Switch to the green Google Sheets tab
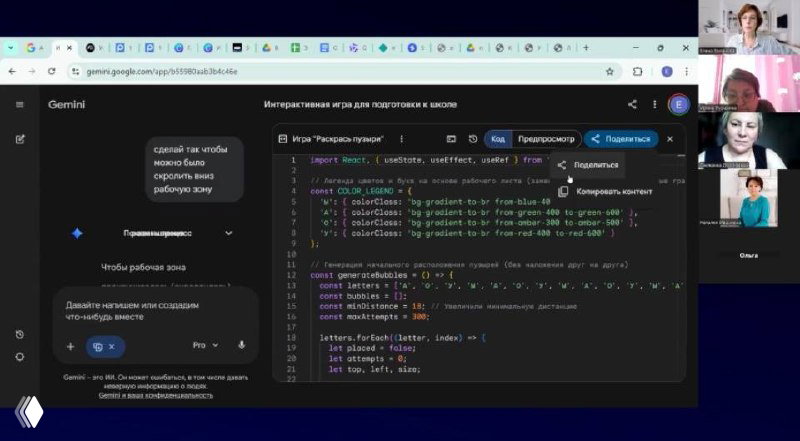 pyautogui.click(x=295, y=48)
